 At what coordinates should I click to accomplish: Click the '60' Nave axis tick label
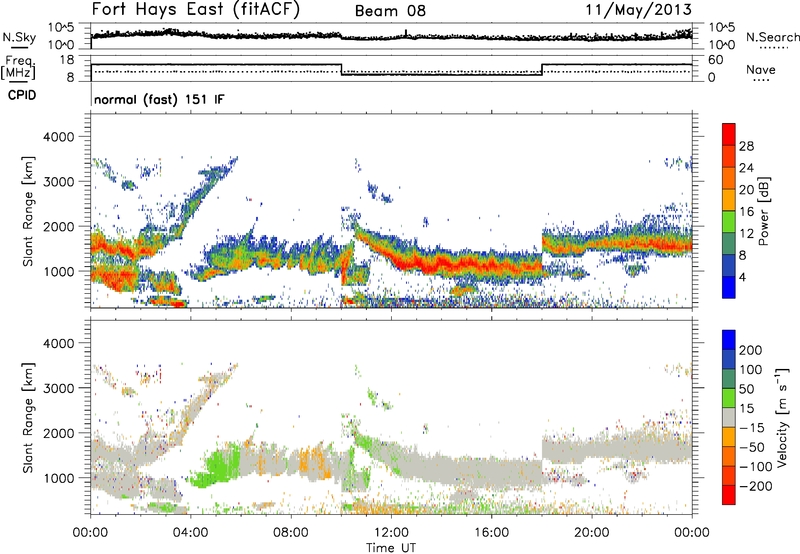[x=716, y=60]
